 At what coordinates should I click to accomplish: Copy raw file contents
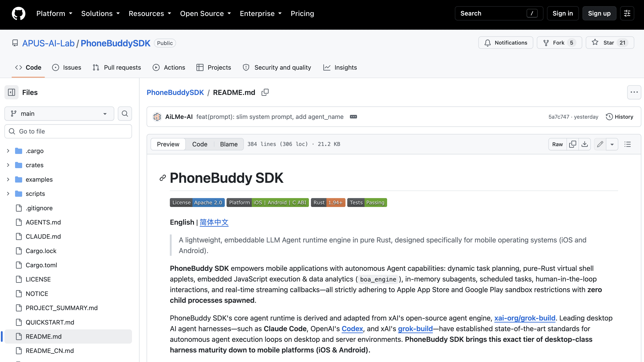coord(572,144)
